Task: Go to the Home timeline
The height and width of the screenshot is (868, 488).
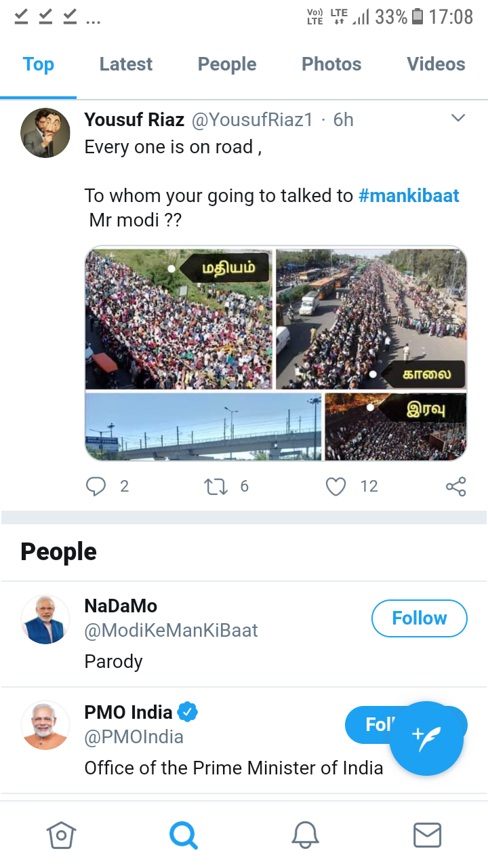Action: tap(61, 835)
